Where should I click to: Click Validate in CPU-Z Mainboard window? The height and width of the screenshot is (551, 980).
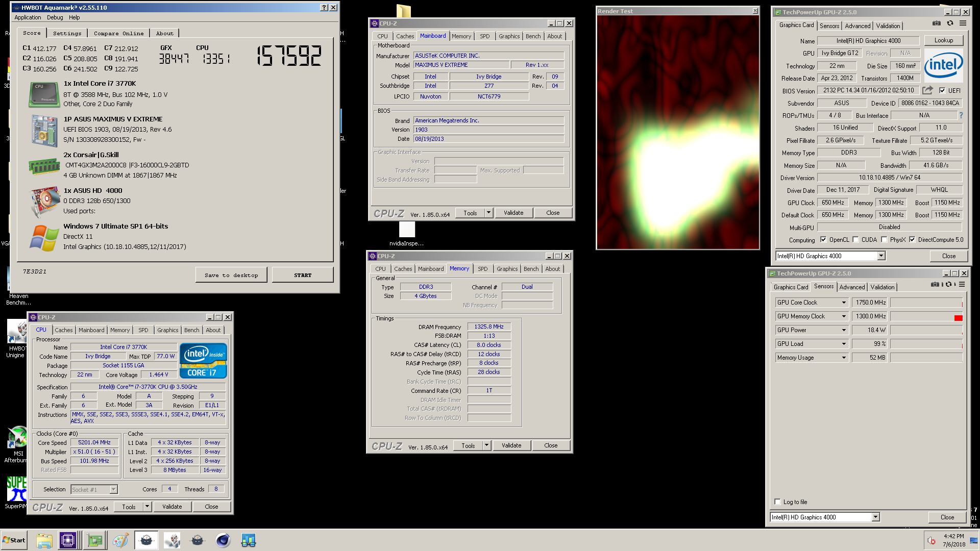(x=513, y=213)
